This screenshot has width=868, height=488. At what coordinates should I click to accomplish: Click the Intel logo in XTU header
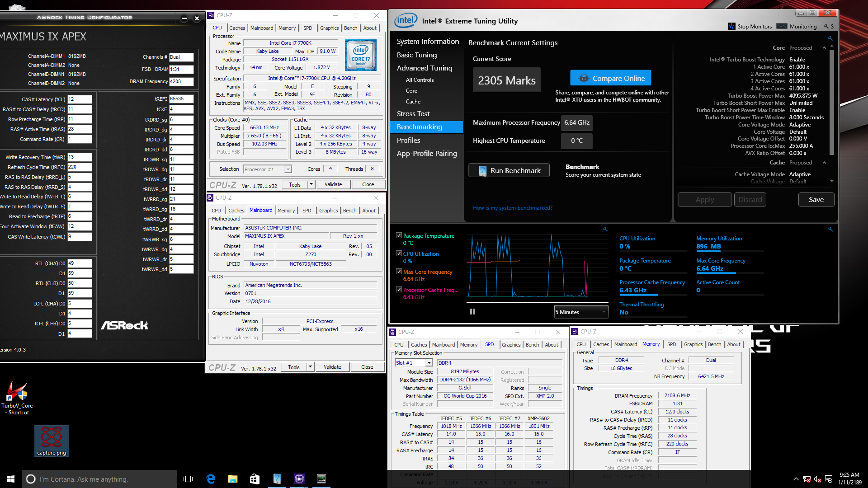(406, 20)
